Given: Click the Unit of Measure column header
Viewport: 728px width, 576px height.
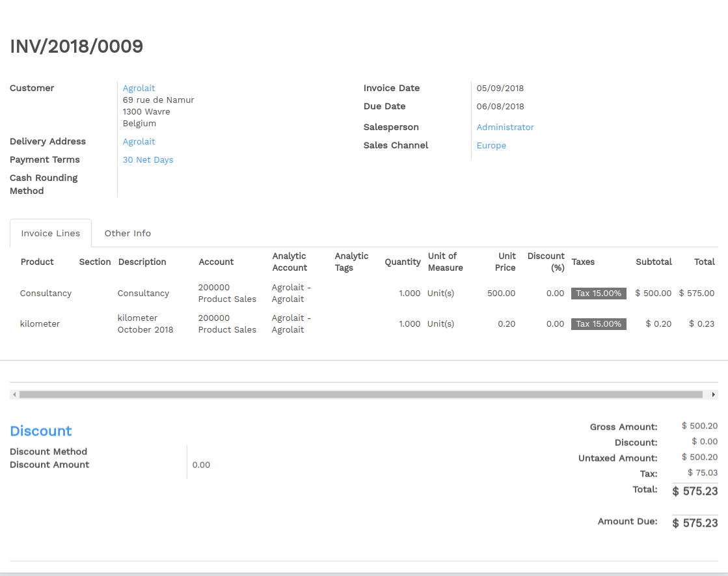Looking at the screenshot, I should [445, 262].
